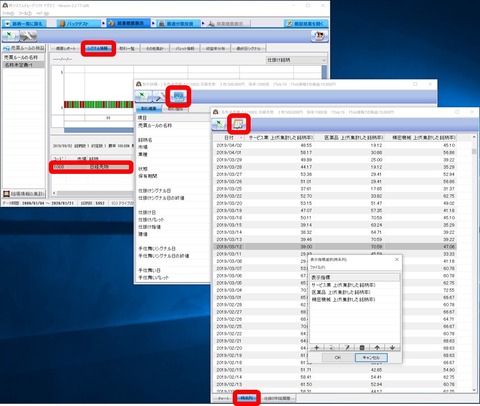Click the OK button in dialog

(x=338, y=357)
